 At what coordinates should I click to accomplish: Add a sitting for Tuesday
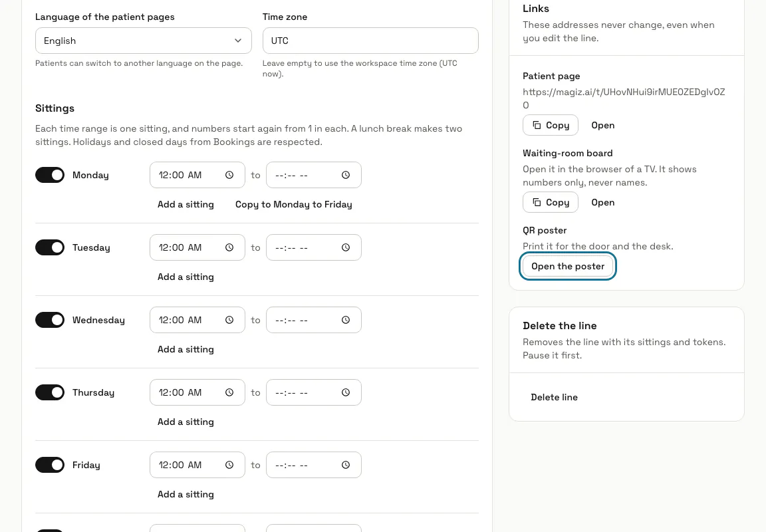[186, 277]
